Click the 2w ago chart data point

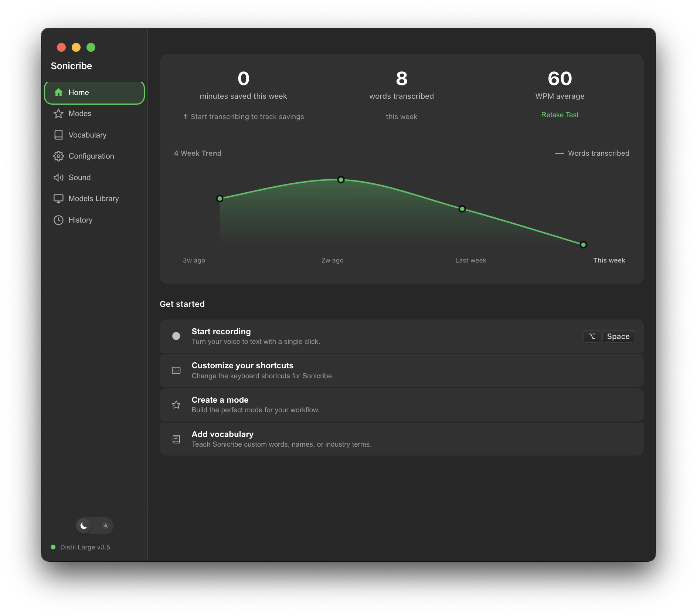(341, 180)
